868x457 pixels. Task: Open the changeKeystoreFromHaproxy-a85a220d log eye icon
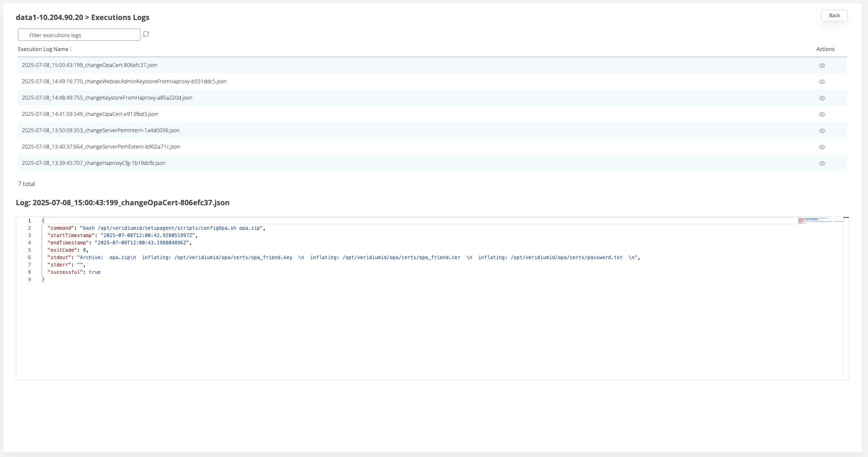click(822, 98)
